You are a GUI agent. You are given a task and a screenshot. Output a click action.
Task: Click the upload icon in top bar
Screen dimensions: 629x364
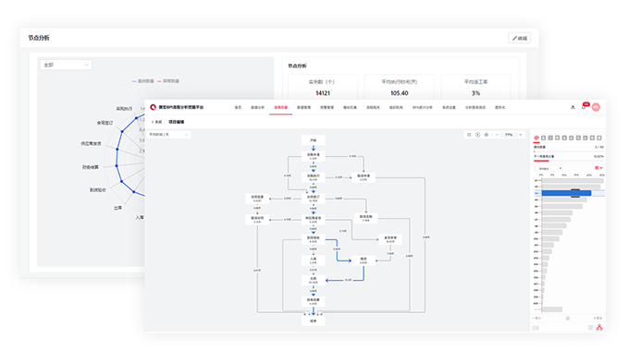pos(573,107)
